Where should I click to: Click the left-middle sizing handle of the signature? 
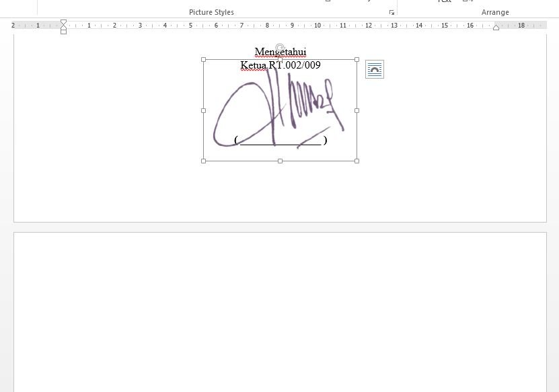(204, 110)
